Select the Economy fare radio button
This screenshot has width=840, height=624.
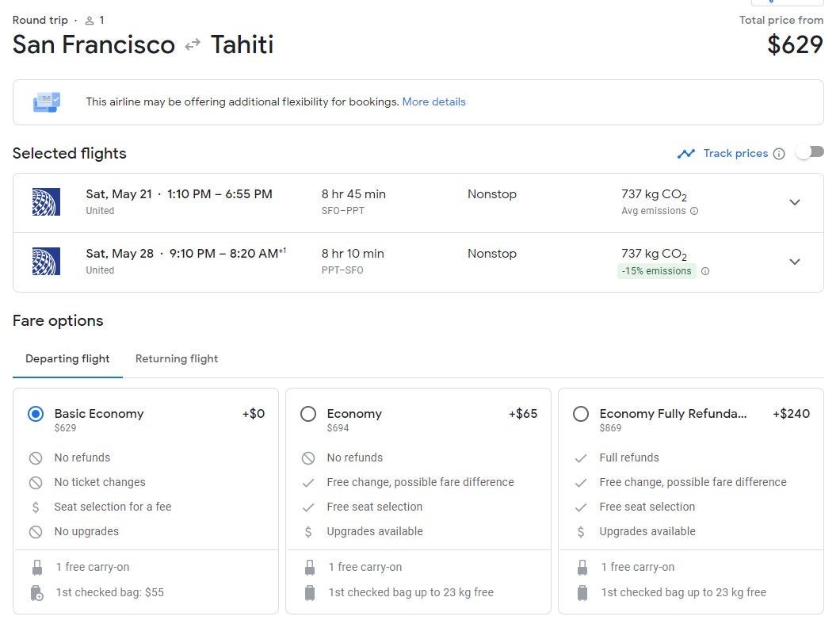click(308, 414)
